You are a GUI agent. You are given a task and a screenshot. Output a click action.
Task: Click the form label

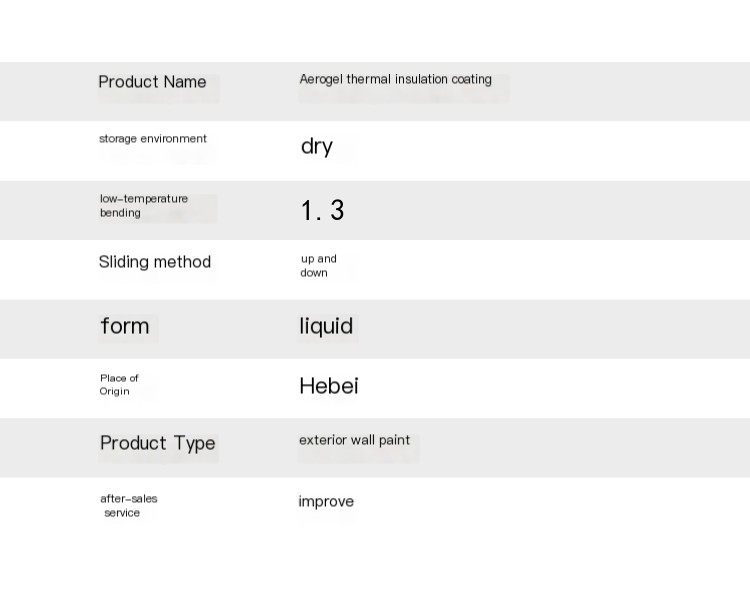125,326
